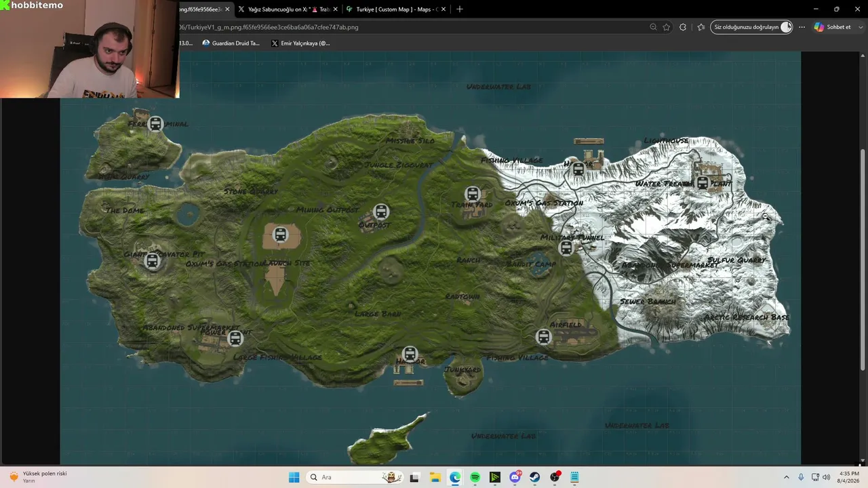This screenshot has height=488, width=868.
Task: Click the Jungle Ziggurat map label
Action: point(398,165)
